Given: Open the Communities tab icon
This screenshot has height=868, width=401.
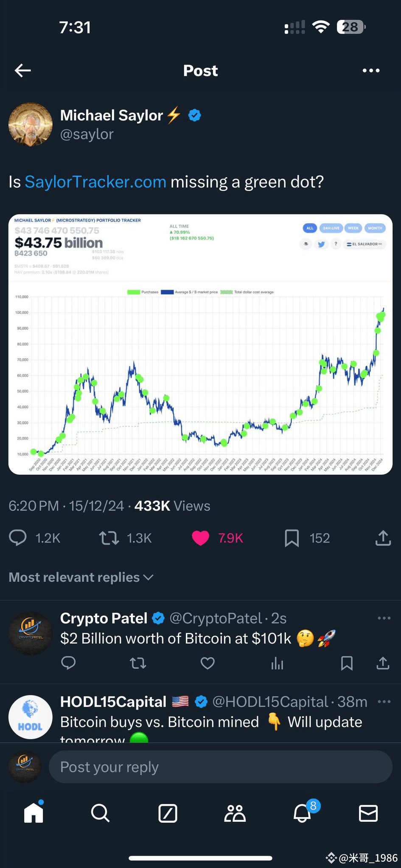Looking at the screenshot, I should [235, 813].
